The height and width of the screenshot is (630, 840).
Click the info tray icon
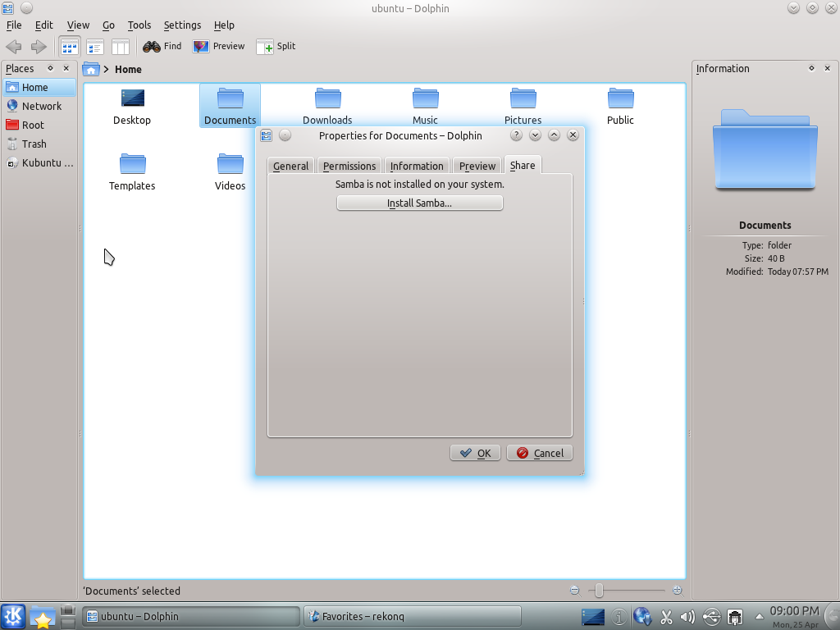pyautogui.click(x=619, y=617)
